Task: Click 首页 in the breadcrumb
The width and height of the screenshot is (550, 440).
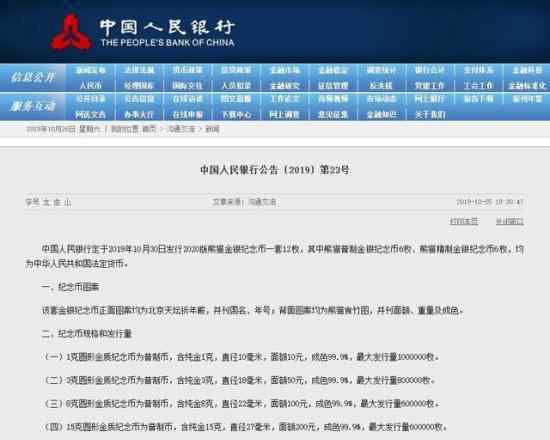Action: click(149, 129)
